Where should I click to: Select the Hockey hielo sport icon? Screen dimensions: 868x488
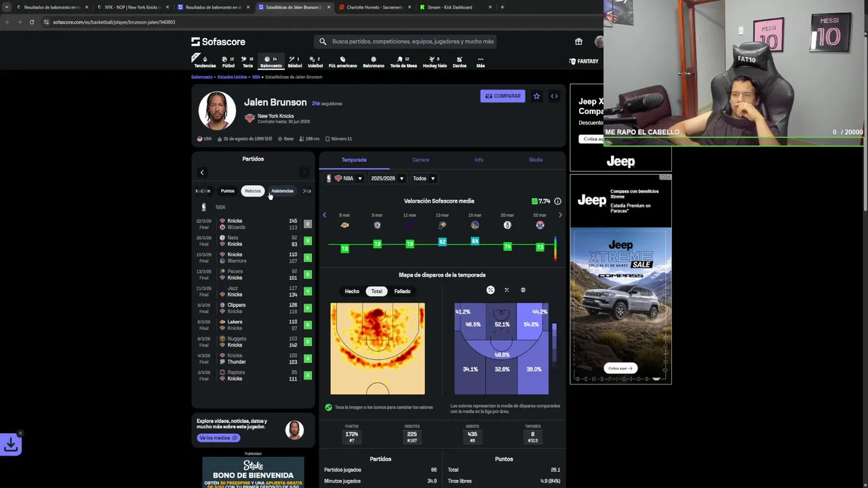coord(435,62)
